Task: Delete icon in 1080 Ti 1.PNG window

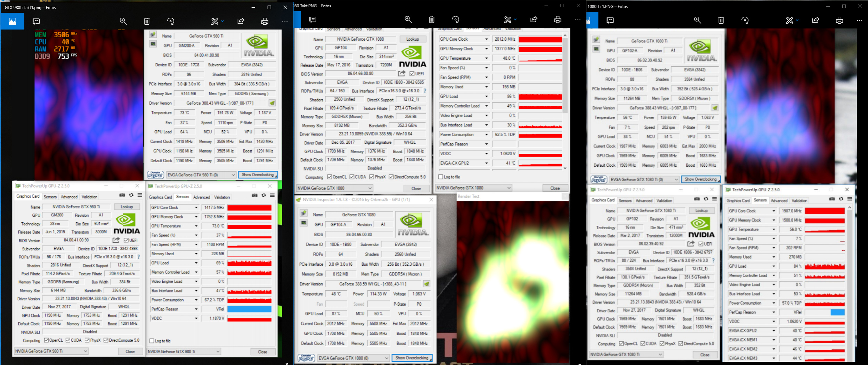Action: [721, 20]
